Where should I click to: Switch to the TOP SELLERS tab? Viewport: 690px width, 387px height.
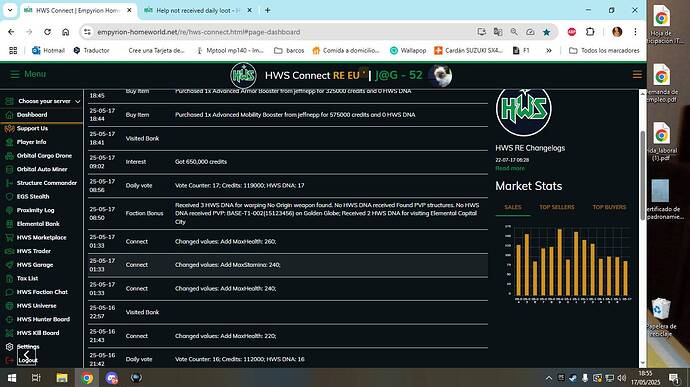[557, 207]
